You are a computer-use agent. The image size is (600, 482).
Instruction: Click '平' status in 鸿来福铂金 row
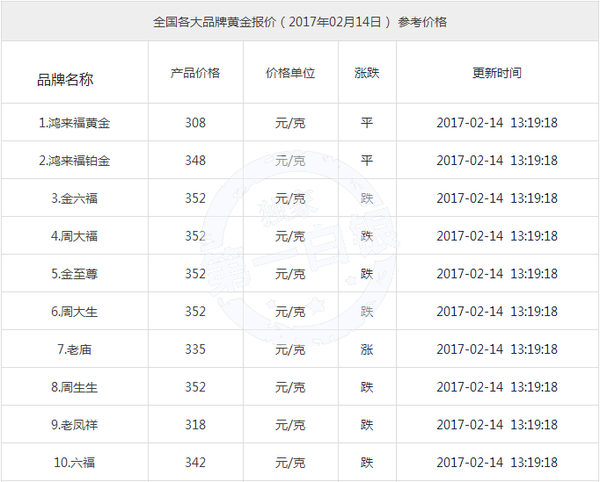[x=367, y=160]
